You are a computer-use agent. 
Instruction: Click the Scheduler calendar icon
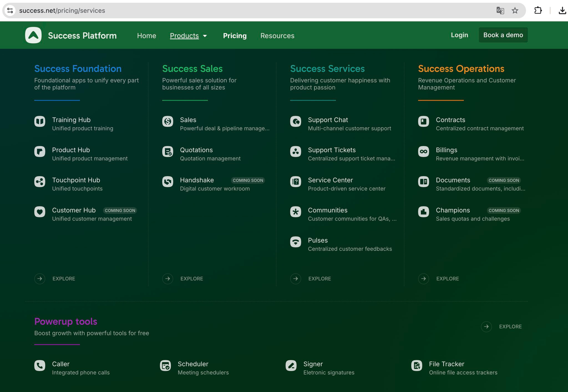[x=165, y=365]
